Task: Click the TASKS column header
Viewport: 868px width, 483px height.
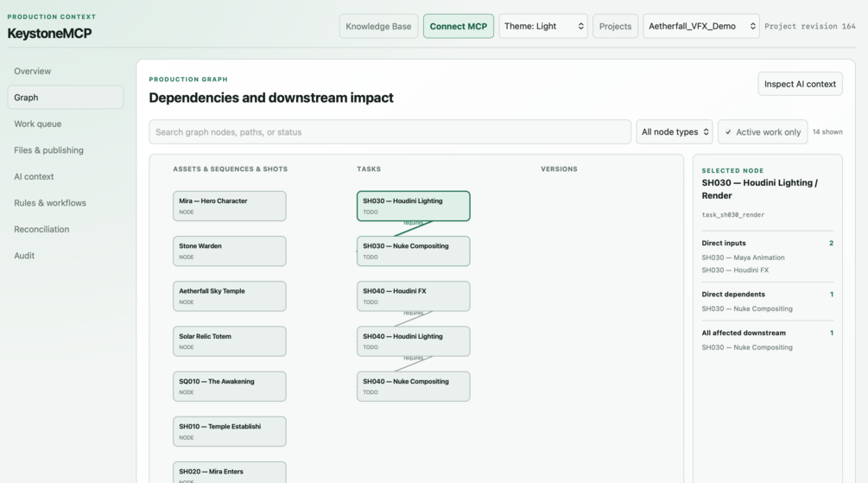Action: (x=369, y=169)
